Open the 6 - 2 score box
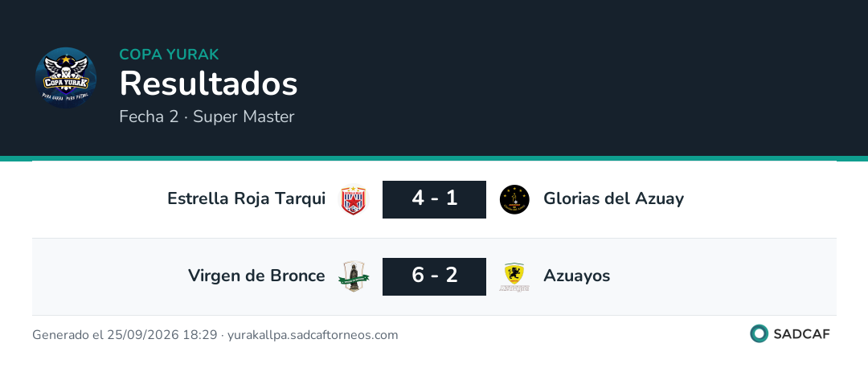The height and width of the screenshot is (376, 868). (434, 276)
